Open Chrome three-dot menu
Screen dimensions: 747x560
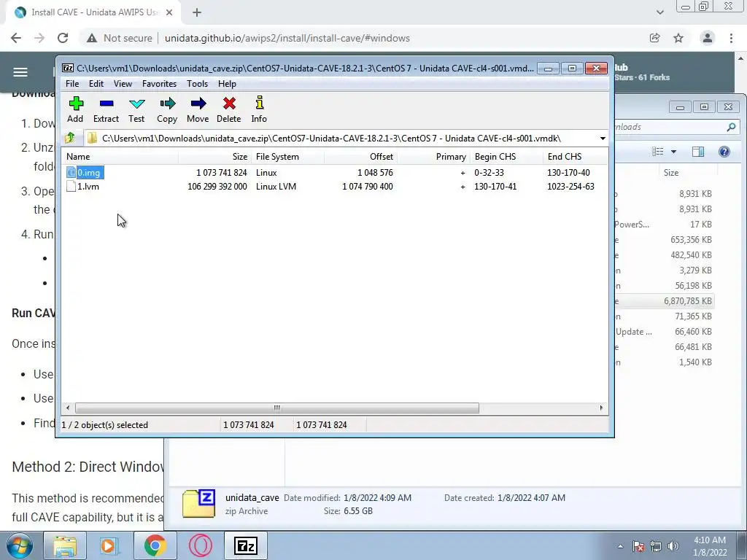click(731, 38)
